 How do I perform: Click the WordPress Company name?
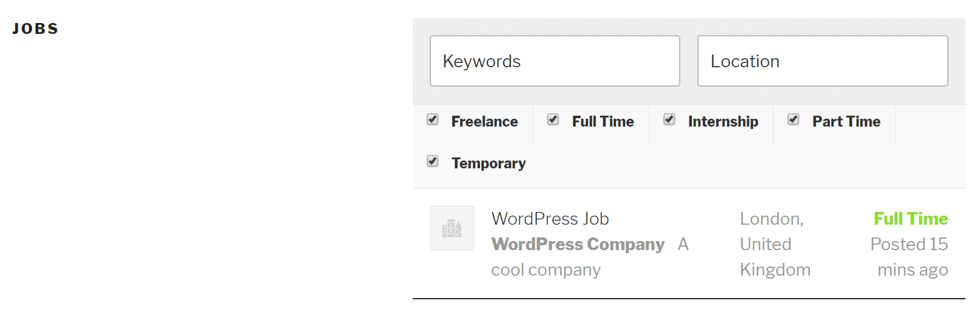(577, 244)
